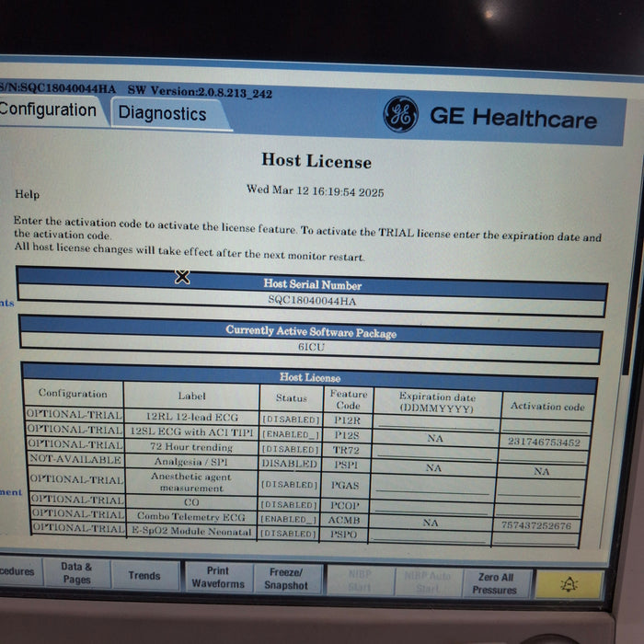This screenshot has height=644, width=644.
Task: Click activation code field for 12RL 12-lead ECG
Action: tap(544, 425)
